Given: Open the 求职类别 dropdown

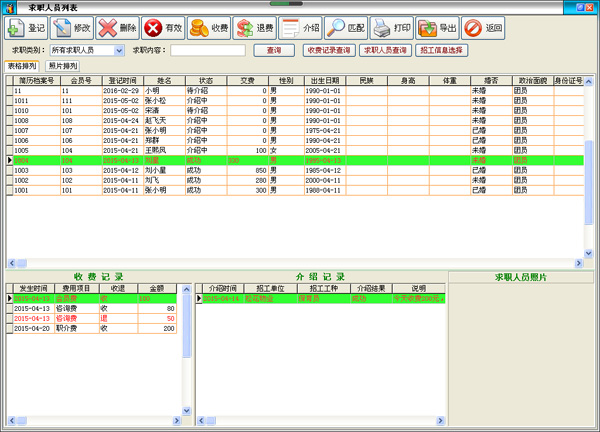Looking at the screenshot, I should (x=119, y=50).
